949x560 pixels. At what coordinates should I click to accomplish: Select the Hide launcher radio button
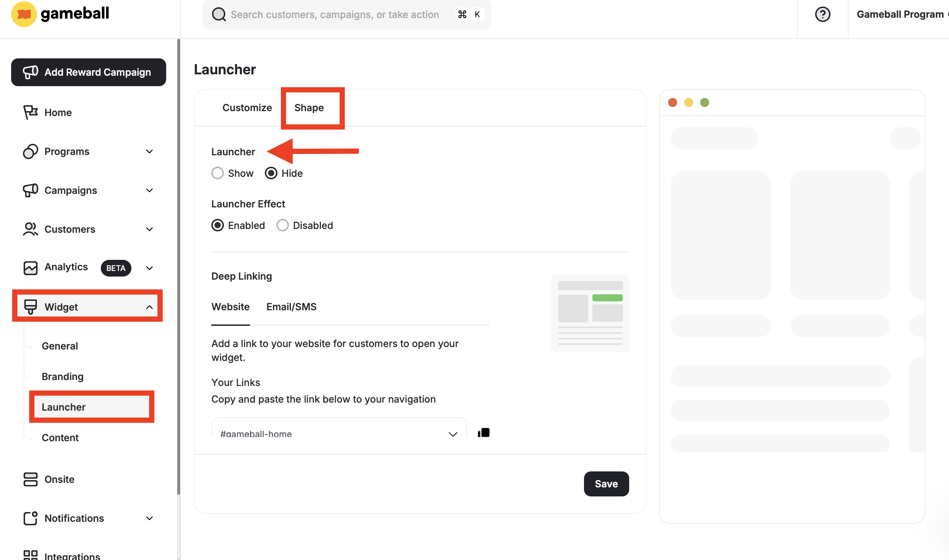tap(271, 173)
